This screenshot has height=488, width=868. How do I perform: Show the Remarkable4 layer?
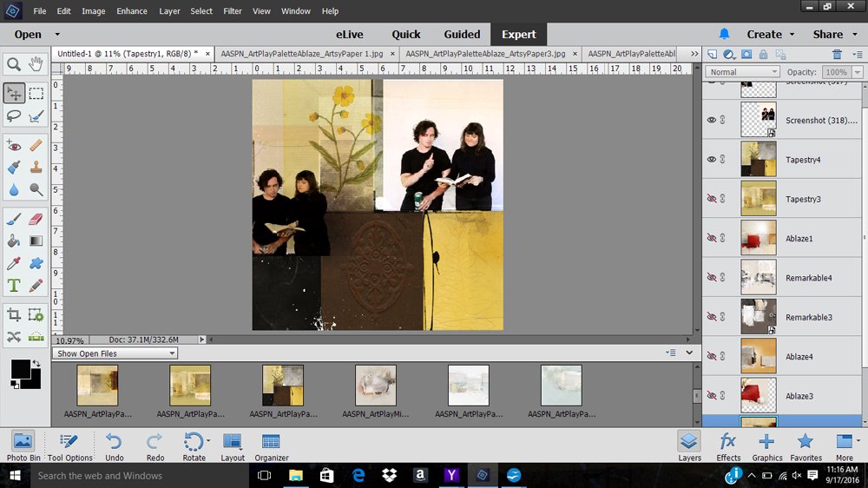[x=712, y=277]
